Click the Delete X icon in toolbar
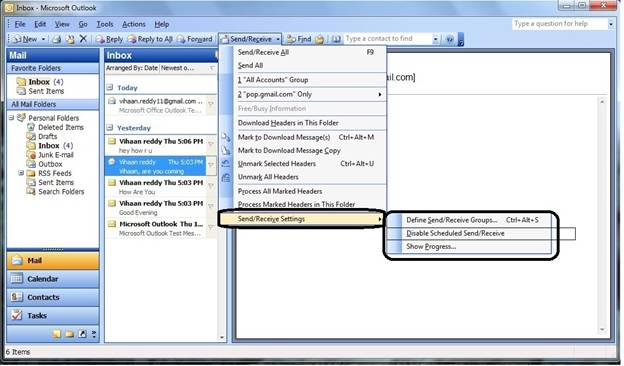Viewport: 624px width, 366px height. coord(83,39)
